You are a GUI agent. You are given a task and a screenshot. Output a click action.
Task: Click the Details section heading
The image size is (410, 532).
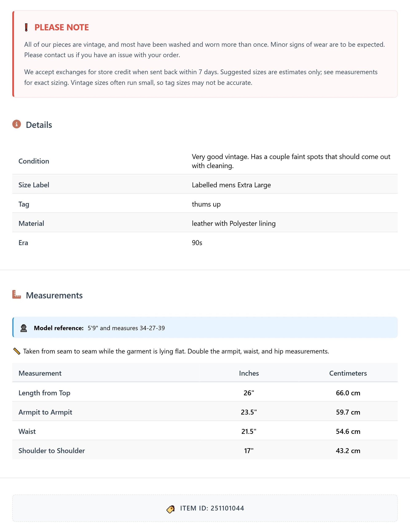point(39,125)
